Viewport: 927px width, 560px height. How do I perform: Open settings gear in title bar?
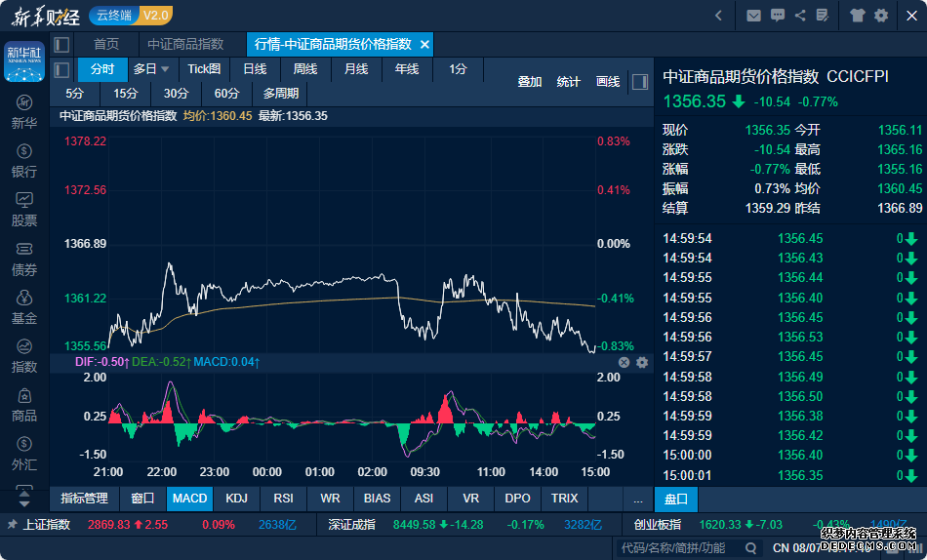[881, 16]
